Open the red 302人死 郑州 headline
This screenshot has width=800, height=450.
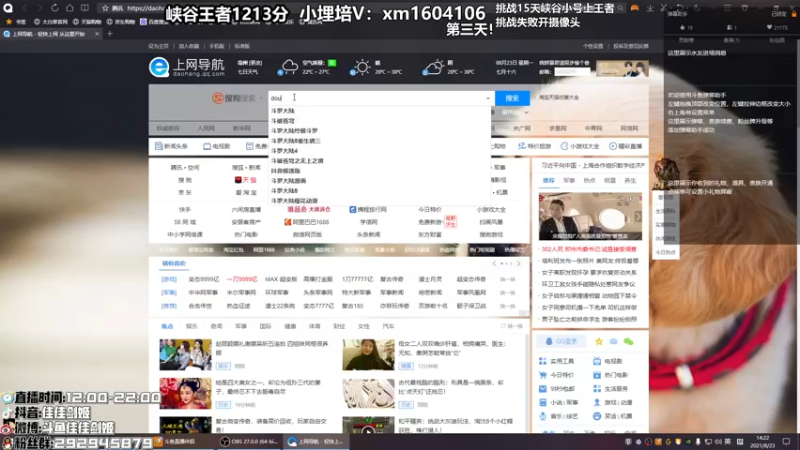(589, 249)
